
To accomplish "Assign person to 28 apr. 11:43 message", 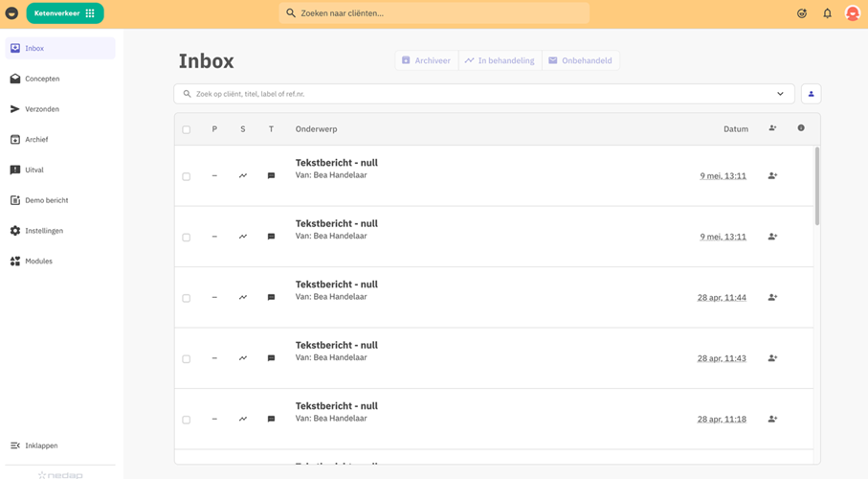I will pyautogui.click(x=772, y=358).
